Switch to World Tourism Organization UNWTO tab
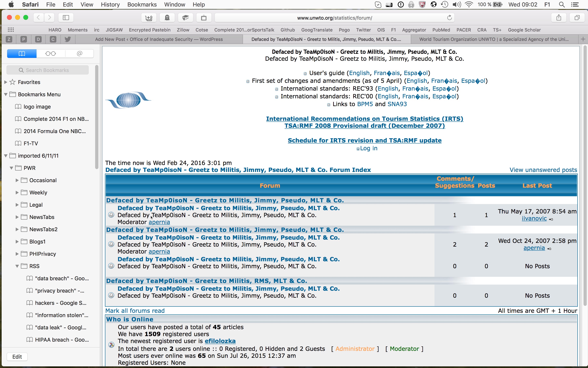 (494, 39)
